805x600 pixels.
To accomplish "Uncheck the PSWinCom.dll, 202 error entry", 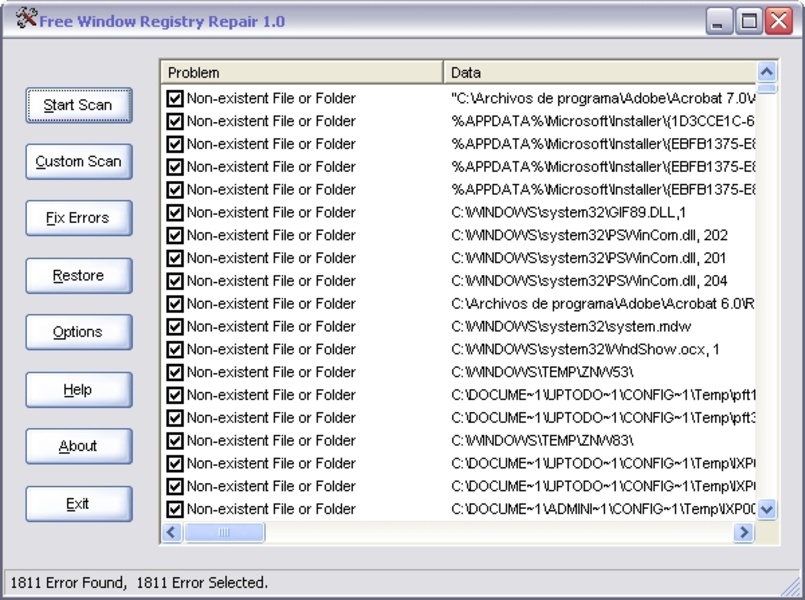I will click(175, 235).
